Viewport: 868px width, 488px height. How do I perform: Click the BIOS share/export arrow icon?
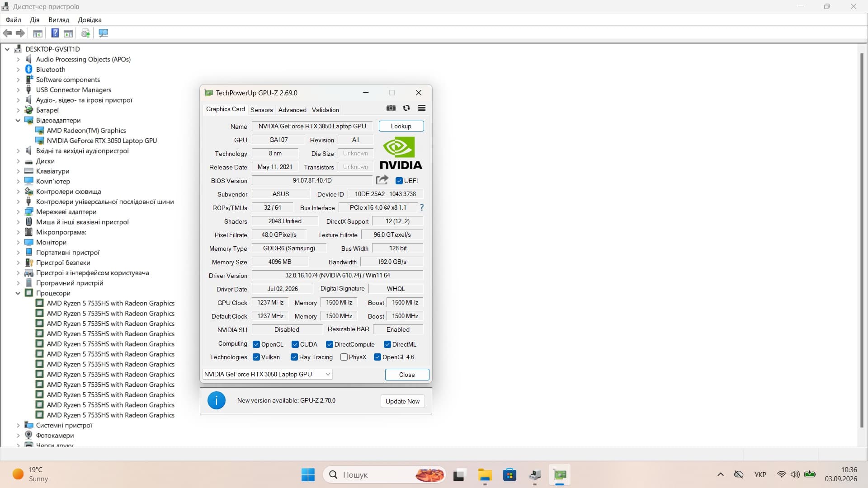382,180
